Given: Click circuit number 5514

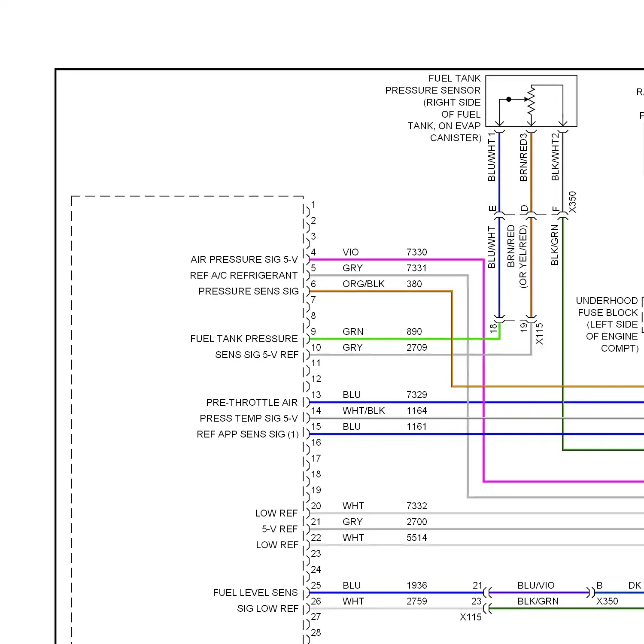Looking at the screenshot, I should (416, 538).
